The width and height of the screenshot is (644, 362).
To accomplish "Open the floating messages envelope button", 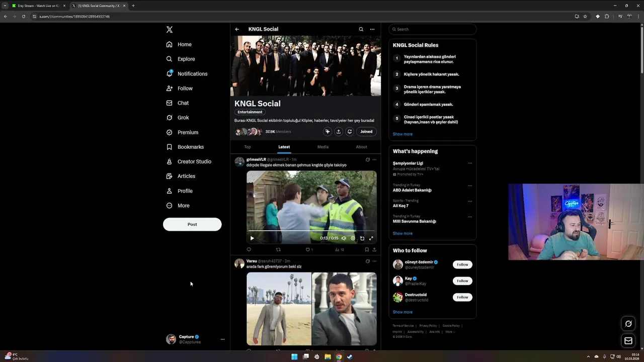I will pyautogui.click(x=628, y=341).
